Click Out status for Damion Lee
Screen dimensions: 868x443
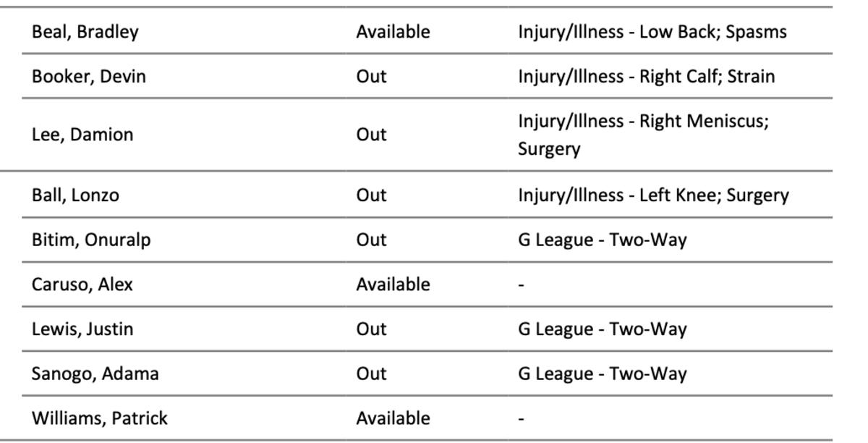(371, 135)
